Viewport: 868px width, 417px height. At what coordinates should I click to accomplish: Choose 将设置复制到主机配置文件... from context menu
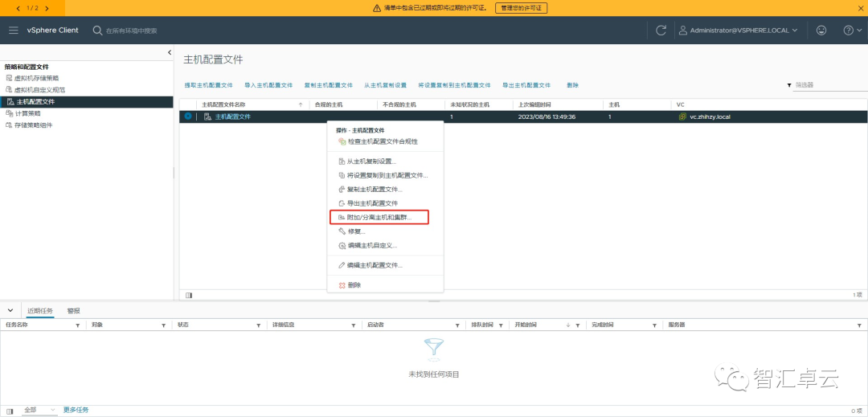tap(385, 175)
